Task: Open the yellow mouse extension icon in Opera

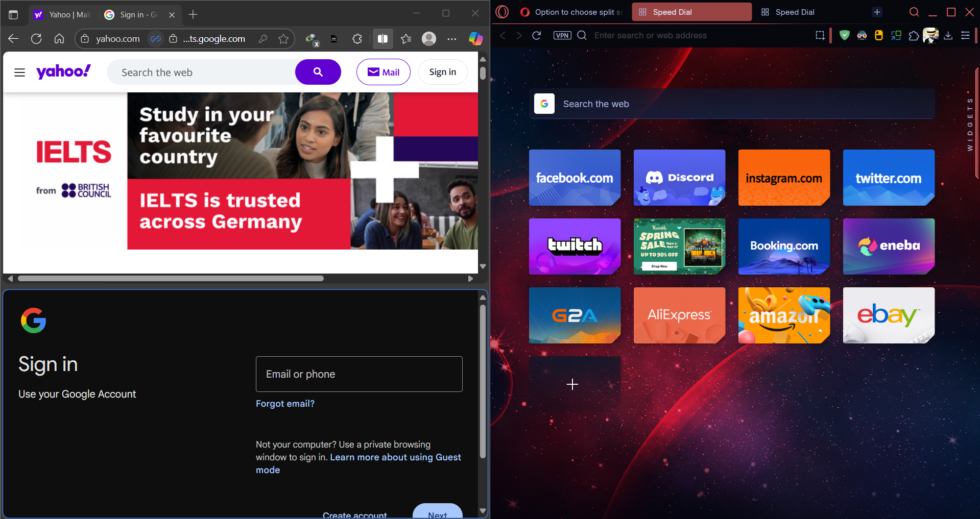Action: (879, 35)
